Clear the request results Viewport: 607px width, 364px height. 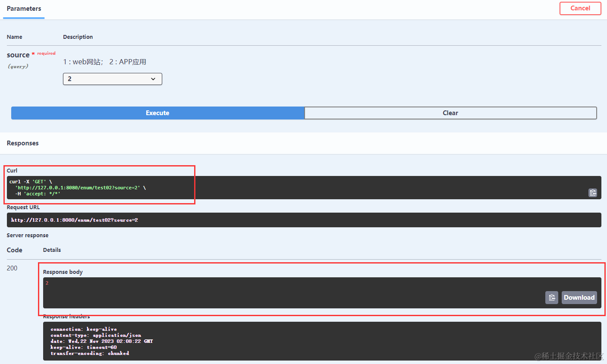coord(450,113)
